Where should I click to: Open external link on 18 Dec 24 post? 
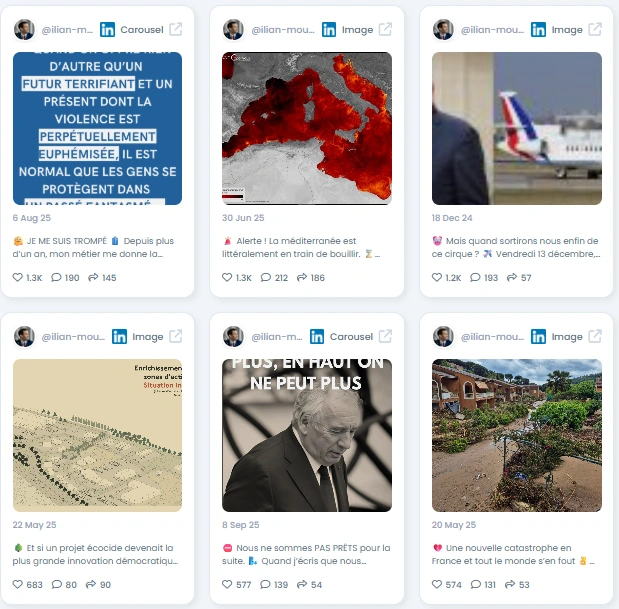595,29
